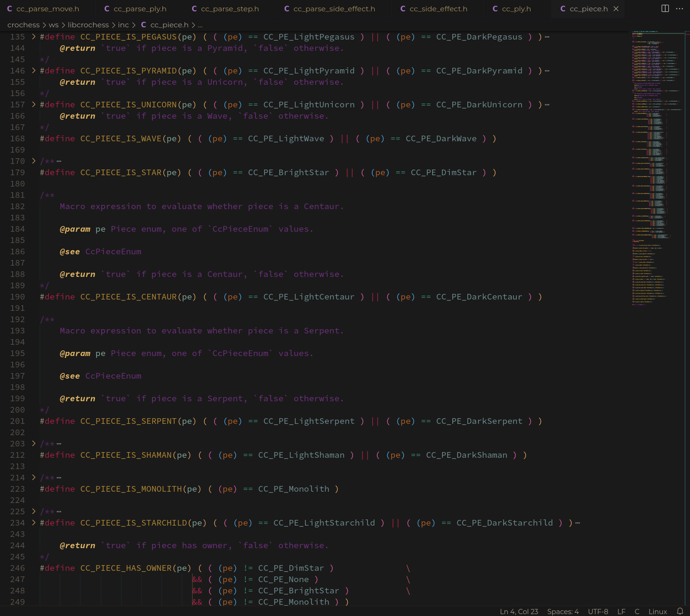Image resolution: width=690 pixels, height=616 pixels.
Task: Switch to the cc_parse_ply.h tab
Action: [x=135, y=9]
